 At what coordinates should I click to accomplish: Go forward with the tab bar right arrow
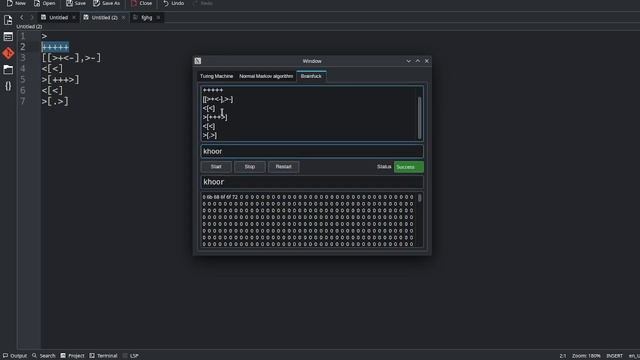(x=31, y=18)
